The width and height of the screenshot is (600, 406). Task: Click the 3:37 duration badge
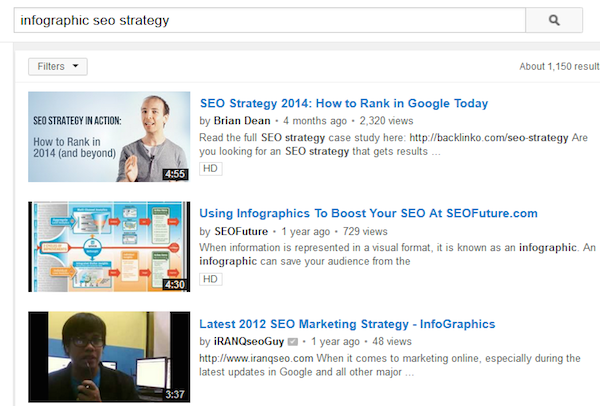(x=175, y=395)
